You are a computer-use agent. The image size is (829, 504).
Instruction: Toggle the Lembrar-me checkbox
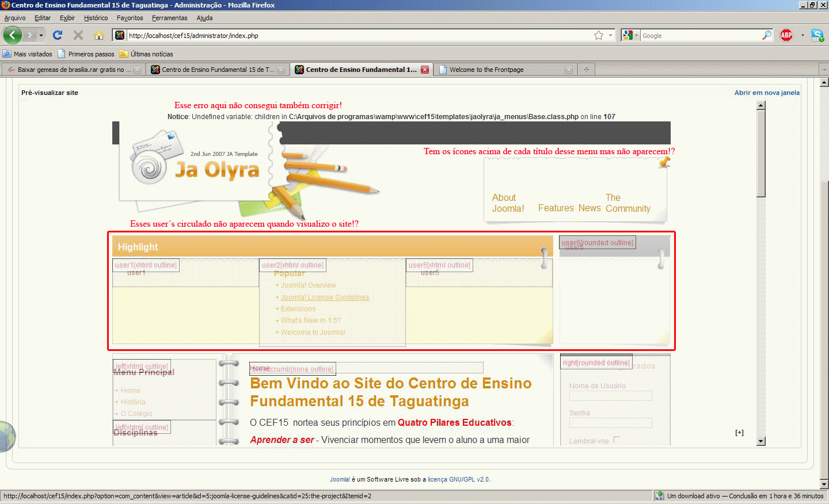click(617, 440)
